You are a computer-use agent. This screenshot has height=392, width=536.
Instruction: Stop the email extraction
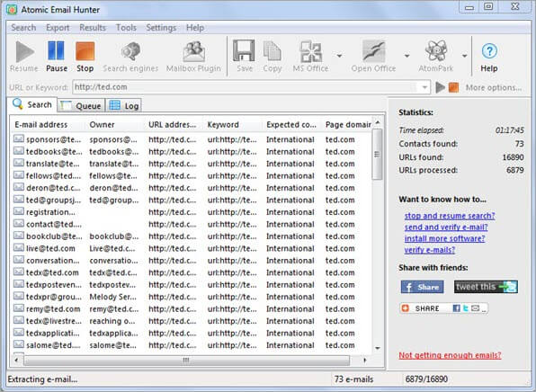point(85,57)
